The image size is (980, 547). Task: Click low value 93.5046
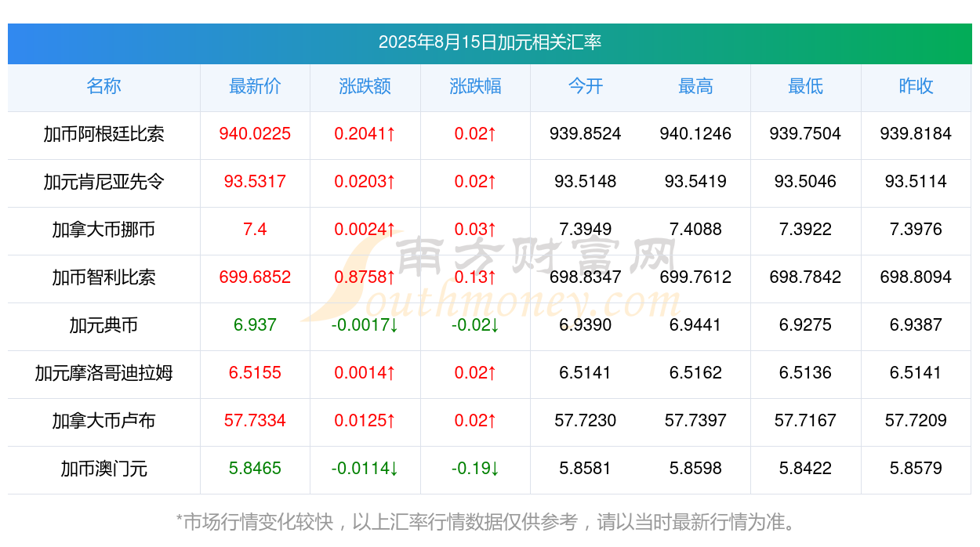click(805, 182)
